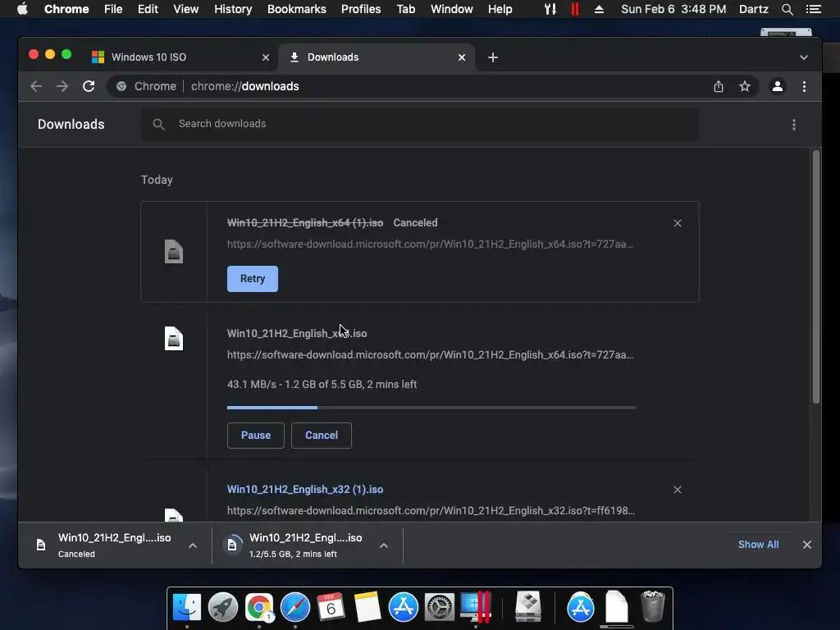This screenshot has width=840, height=630.
Task: Close the downloads shelf bar
Action: [x=807, y=545]
